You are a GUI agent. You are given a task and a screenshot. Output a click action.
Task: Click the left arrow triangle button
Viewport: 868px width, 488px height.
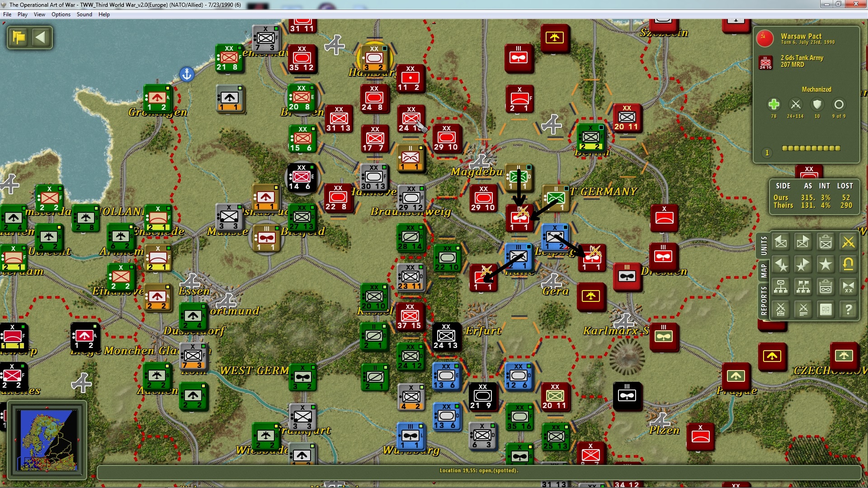point(41,37)
